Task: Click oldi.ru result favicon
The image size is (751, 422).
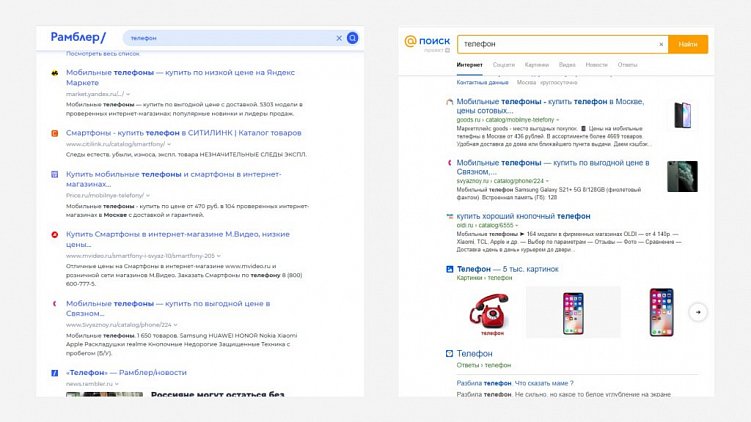Action: coord(449,217)
